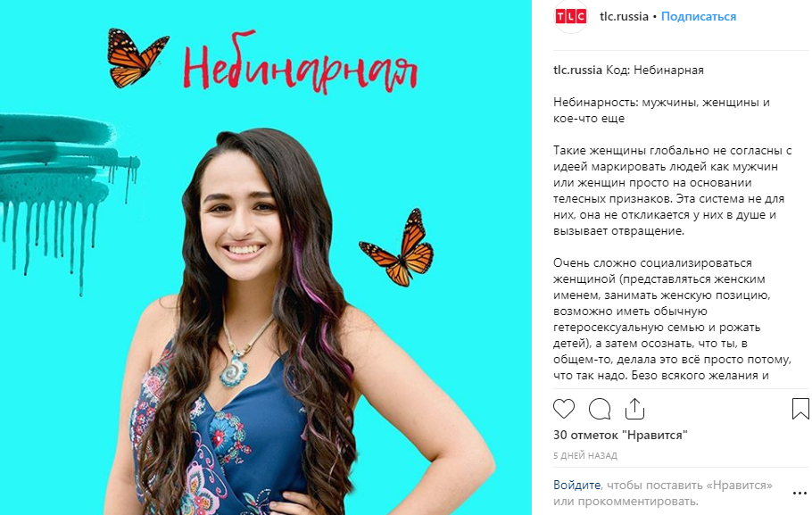Click the 5 дней назад timestamp
The width and height of the screenshot is (812, 515).
585,456
